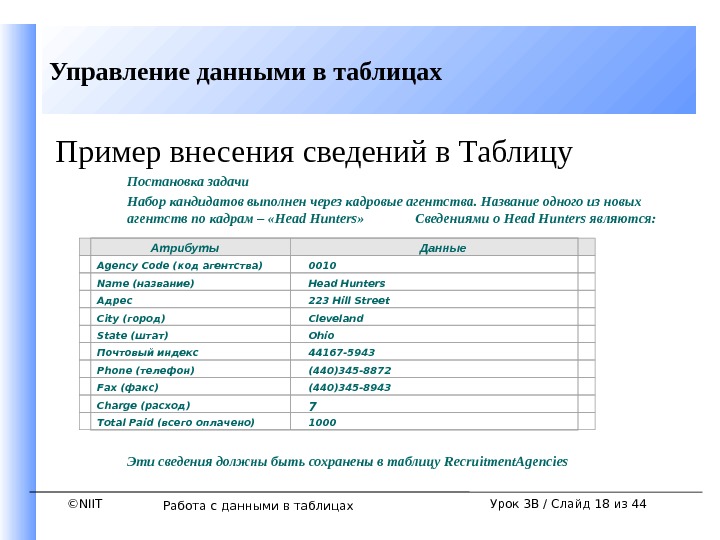Click the slide title 'Управление данными в таблицах'
Viewport: 720px width, 540px height.
click(246, 73)
